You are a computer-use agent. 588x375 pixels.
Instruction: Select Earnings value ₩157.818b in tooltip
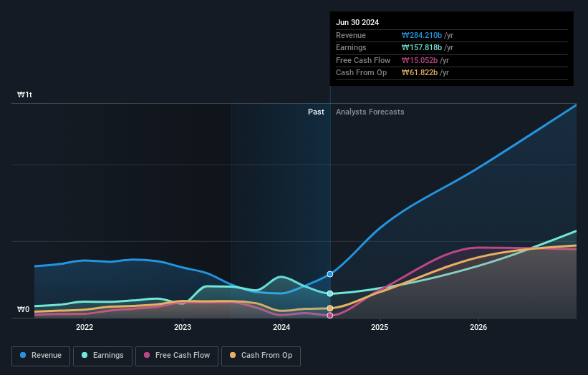(x=422, y=47)
